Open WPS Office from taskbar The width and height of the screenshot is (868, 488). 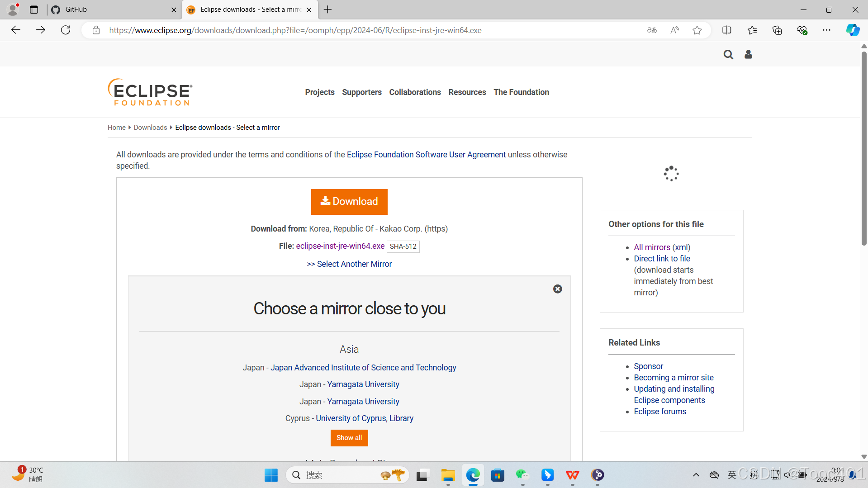point(572,475)
